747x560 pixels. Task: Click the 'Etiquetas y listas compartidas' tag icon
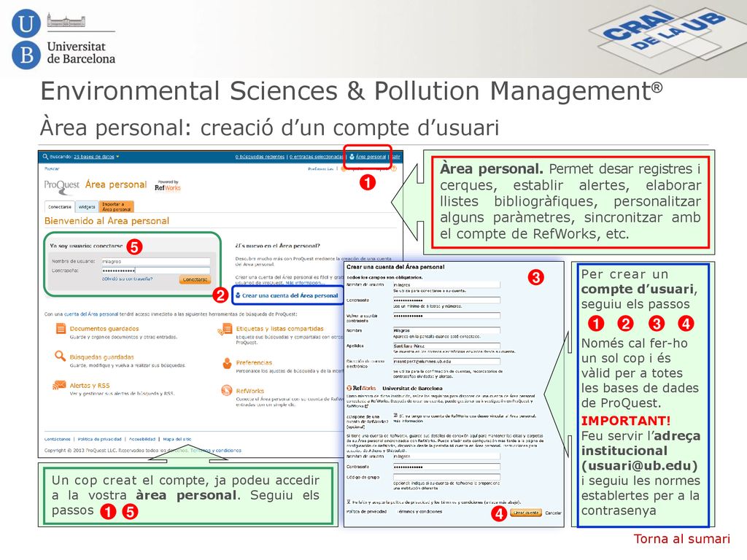coord(225,329)
